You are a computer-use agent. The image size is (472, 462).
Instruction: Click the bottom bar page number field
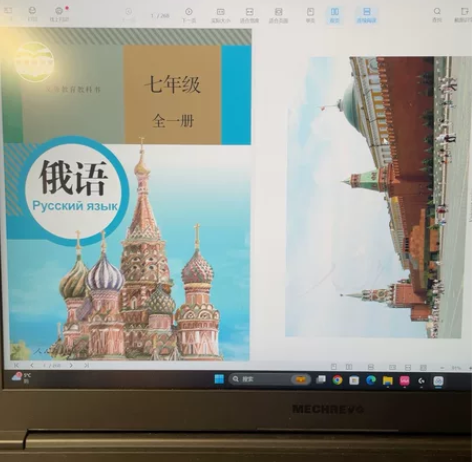[x=52, y=365]
